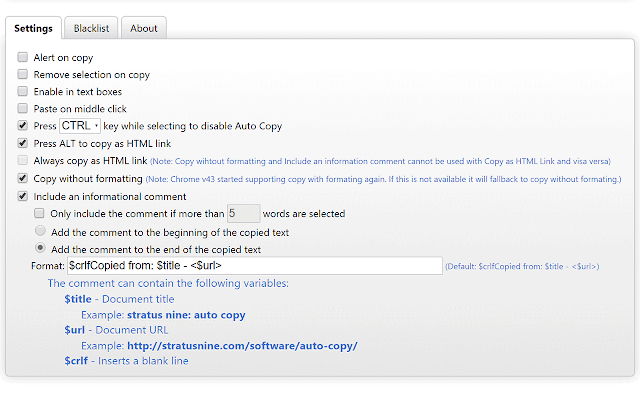Open the About tab
640x400 pixels.
click(x=144, y=28)
